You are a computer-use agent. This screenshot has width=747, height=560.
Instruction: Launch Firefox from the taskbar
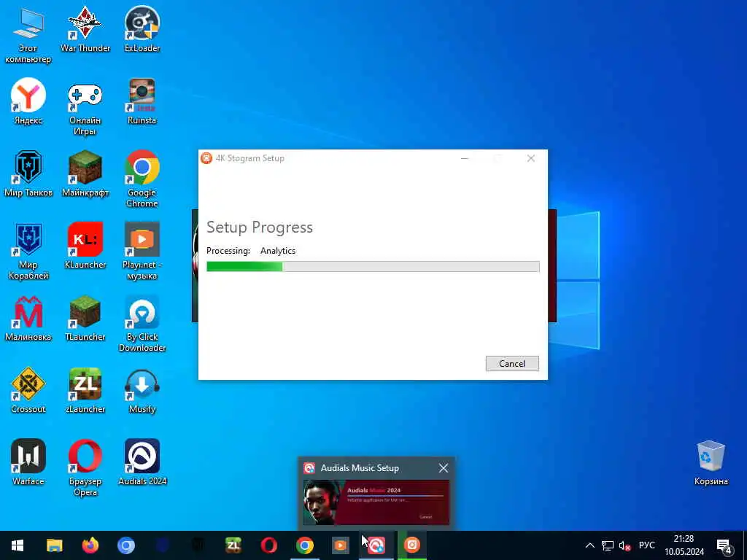pos(90,545)
